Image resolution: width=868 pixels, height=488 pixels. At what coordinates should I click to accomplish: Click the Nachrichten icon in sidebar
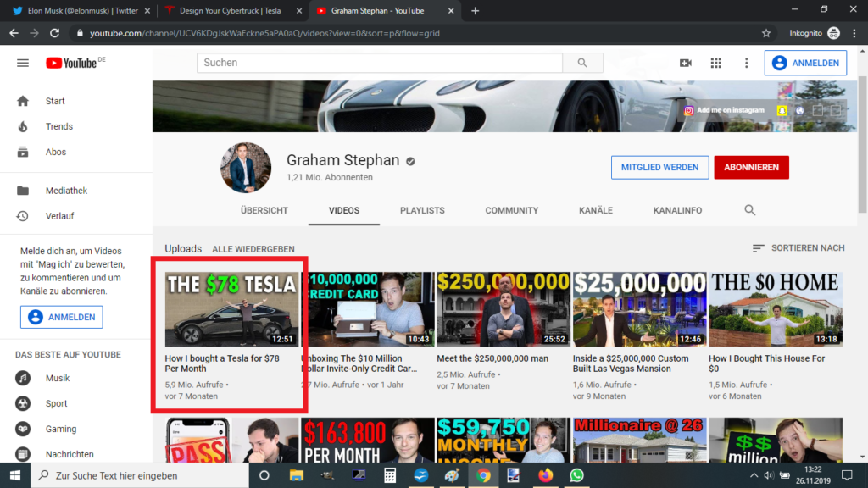(23, 454)
